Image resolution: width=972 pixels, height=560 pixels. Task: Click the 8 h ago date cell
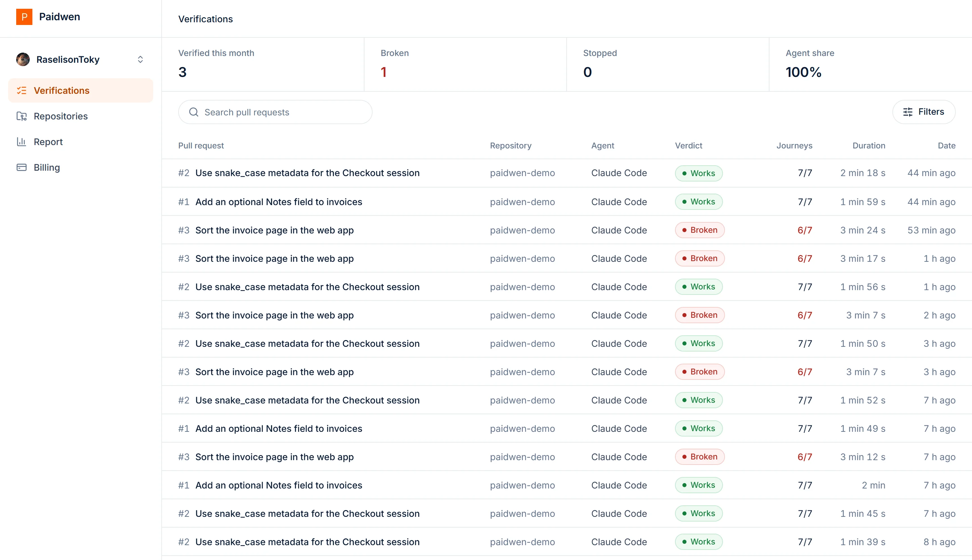click(x=939, y=542)
